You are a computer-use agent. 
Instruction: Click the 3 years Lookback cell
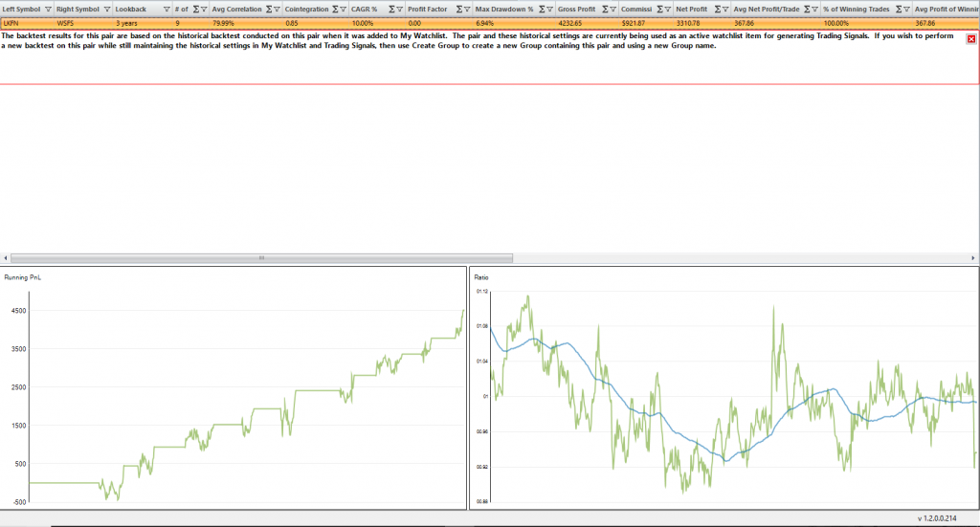pos(131,21)
